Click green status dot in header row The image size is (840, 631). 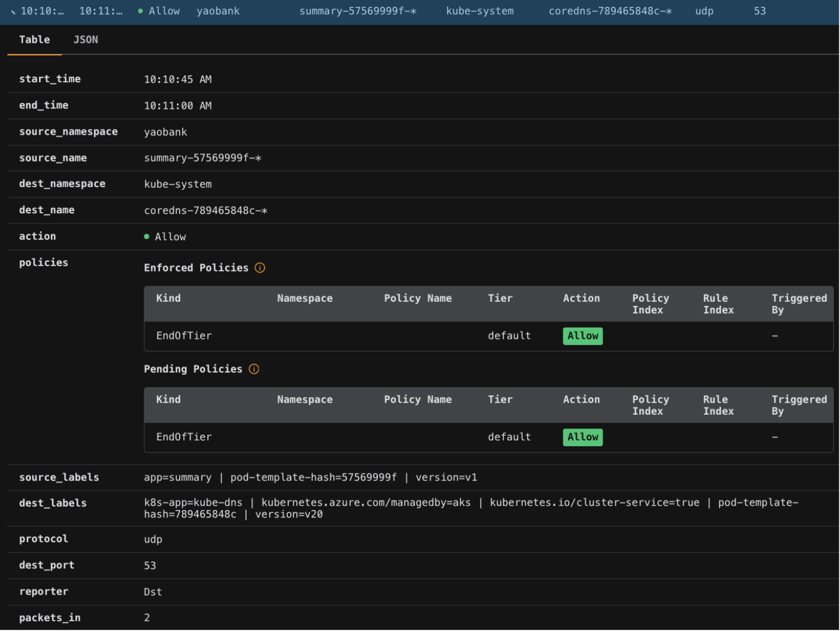(140, 11)
